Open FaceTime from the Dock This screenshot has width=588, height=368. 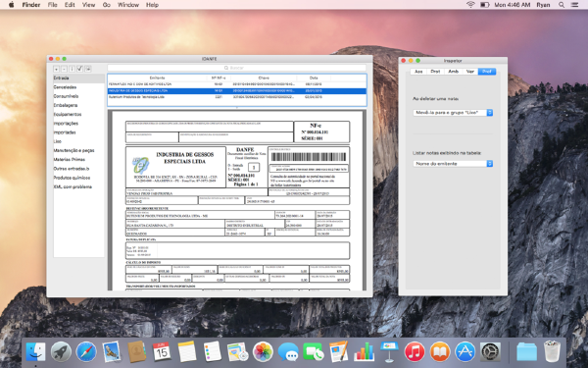[x=314, y=352]
